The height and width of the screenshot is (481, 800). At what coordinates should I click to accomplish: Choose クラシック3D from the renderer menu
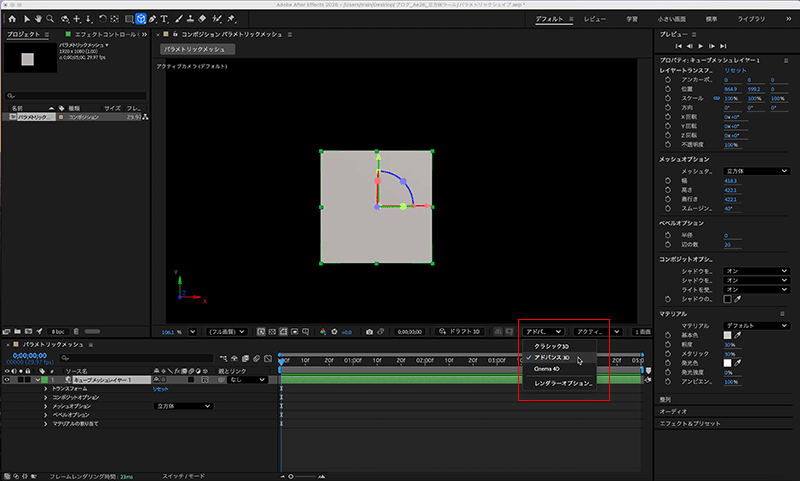coord(552,346)
